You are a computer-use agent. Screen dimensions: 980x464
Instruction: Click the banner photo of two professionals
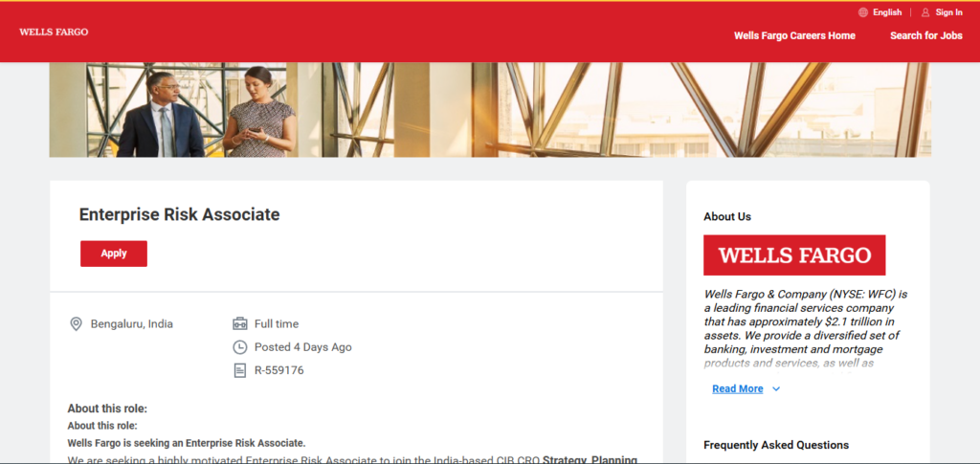click(490, 110)
